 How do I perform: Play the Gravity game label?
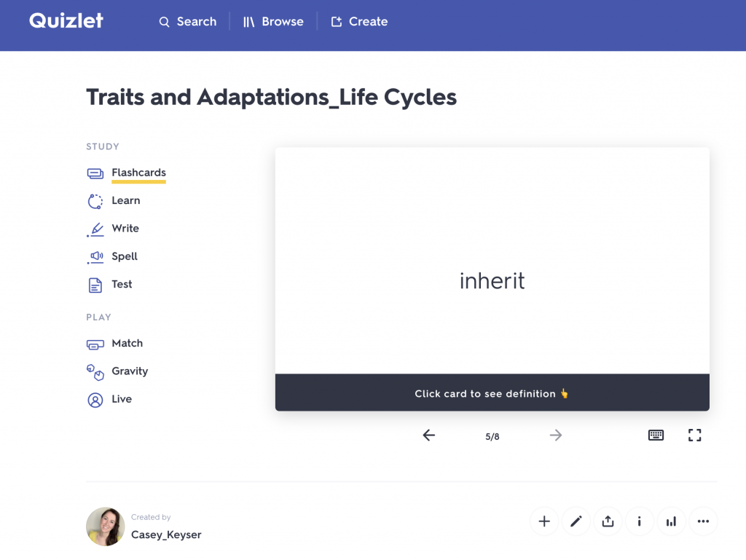coord(130,371)
